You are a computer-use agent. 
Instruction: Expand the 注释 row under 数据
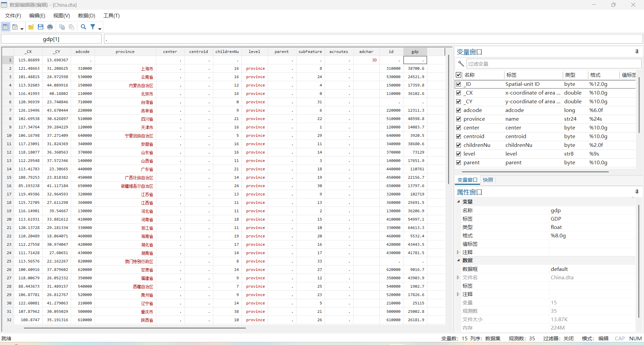pos(458,294)
